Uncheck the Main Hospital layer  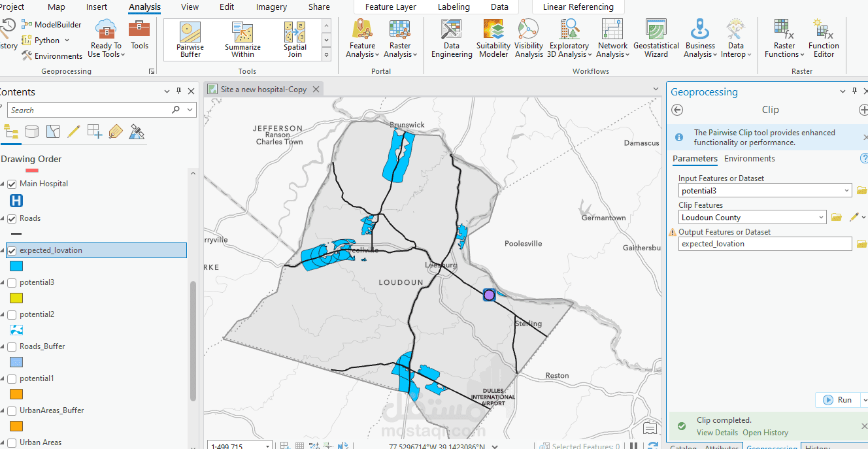(12, 184)
